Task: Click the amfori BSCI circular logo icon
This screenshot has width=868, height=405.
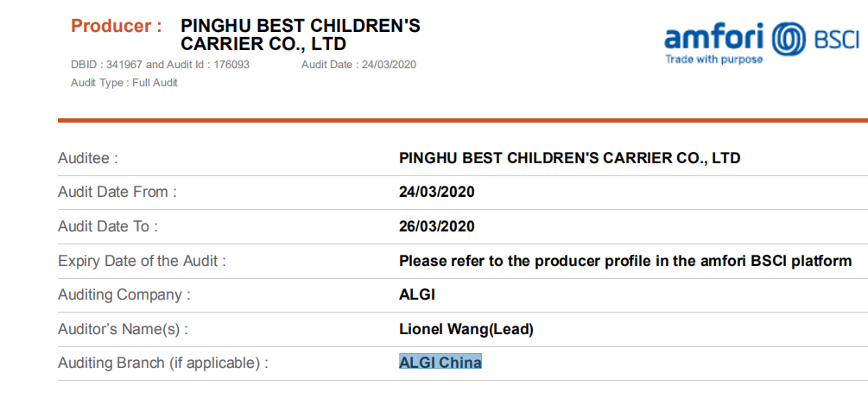Action: tap(789, 39)
